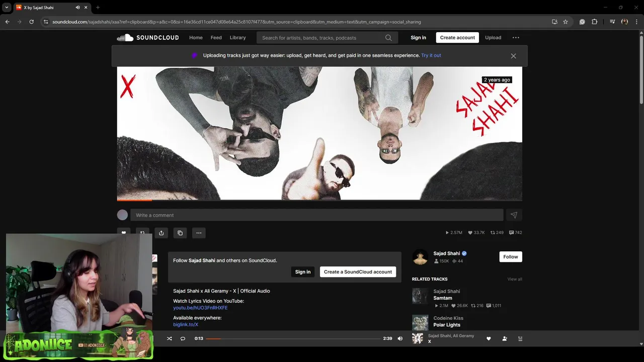Viewport: 644px width, 362px height.
Task: Open Sajad Shahi profile avatar
Action: [x=420, y=257]
